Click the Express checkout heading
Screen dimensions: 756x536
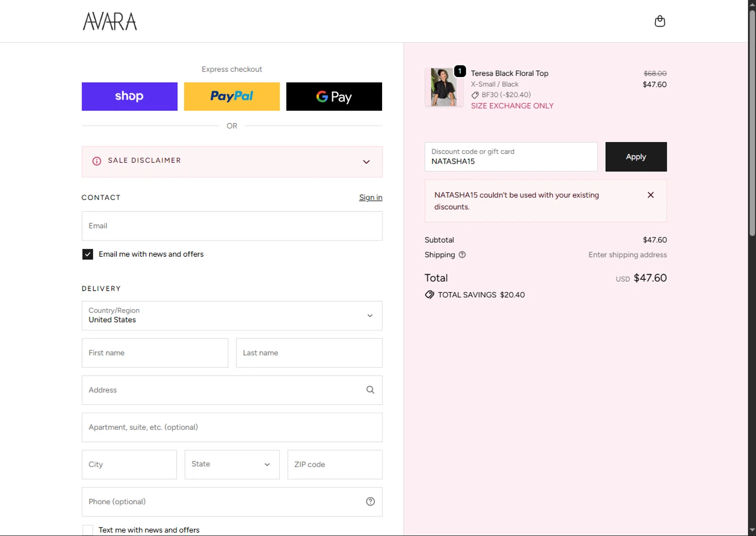232,69
